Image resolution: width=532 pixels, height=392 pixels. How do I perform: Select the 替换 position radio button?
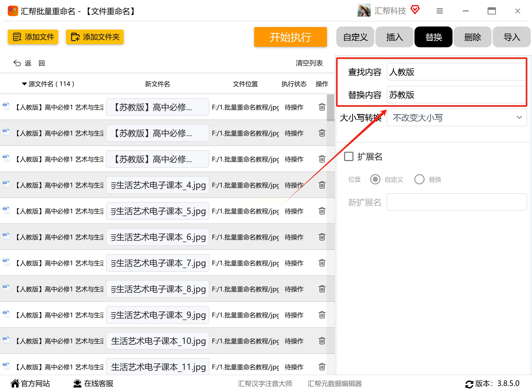pyautogui.click(x=419, y=179)
